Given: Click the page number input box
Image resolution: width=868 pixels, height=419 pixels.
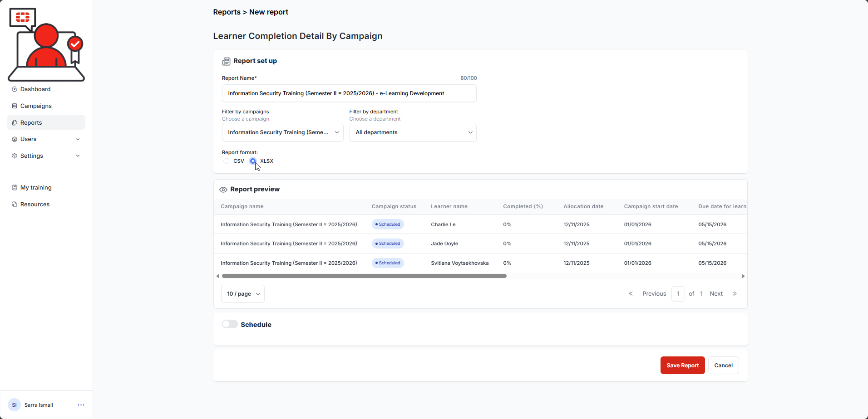Looking at the screenshot, I should click(678, 294).
